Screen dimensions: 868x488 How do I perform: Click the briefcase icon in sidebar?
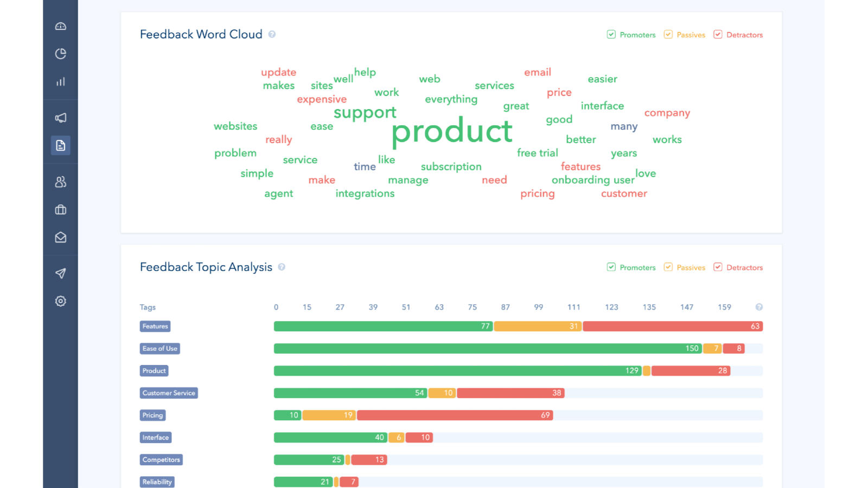tap(61, 210)
